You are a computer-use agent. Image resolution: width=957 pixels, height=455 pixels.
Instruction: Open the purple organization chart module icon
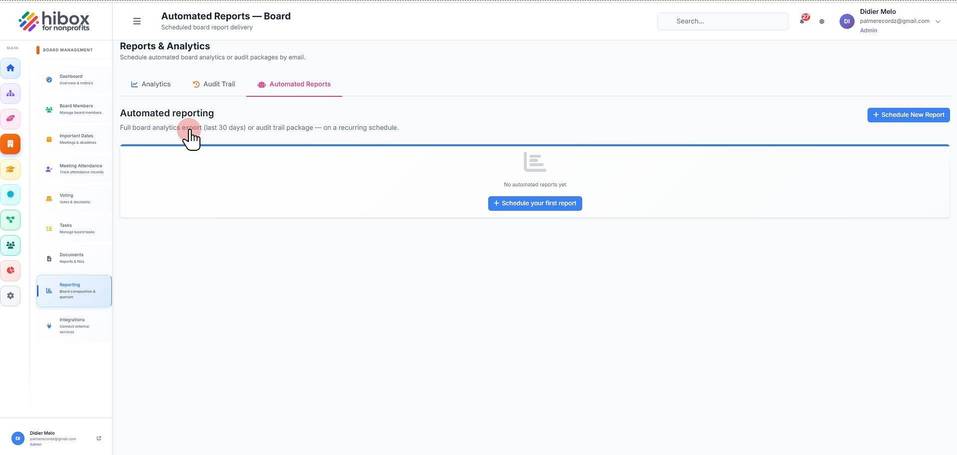pos(10,93)
